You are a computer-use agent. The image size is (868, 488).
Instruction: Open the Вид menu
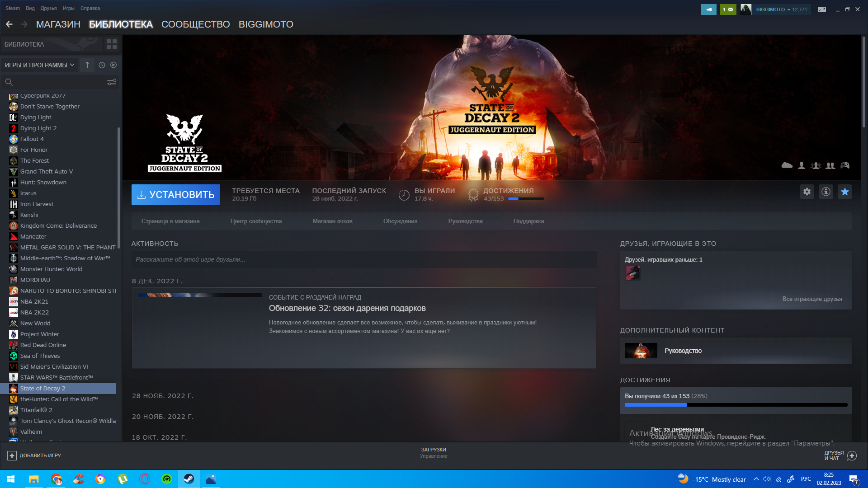point(30,8)
